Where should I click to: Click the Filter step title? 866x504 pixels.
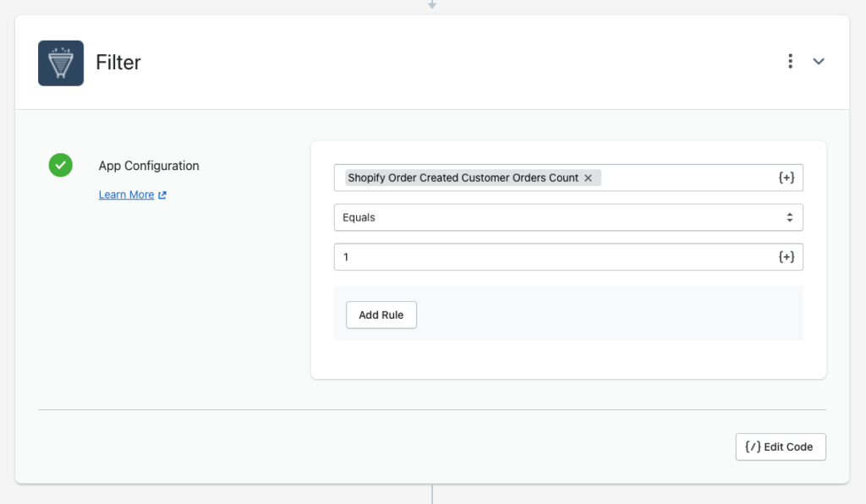coord(118,63)
